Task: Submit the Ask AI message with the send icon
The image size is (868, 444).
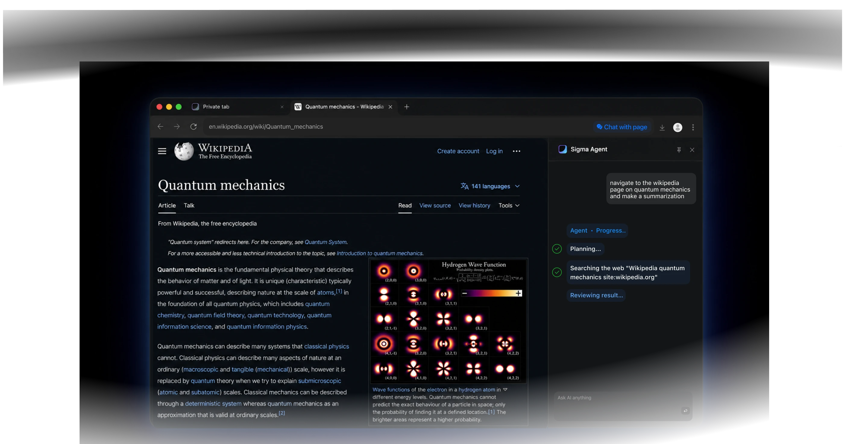Action: 685,411
